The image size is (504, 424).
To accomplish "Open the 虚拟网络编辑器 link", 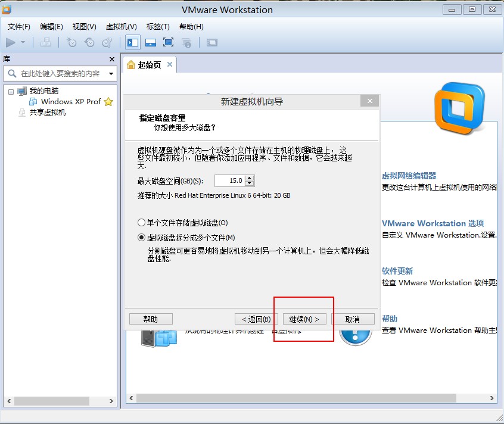I will (x=409, y=176).
